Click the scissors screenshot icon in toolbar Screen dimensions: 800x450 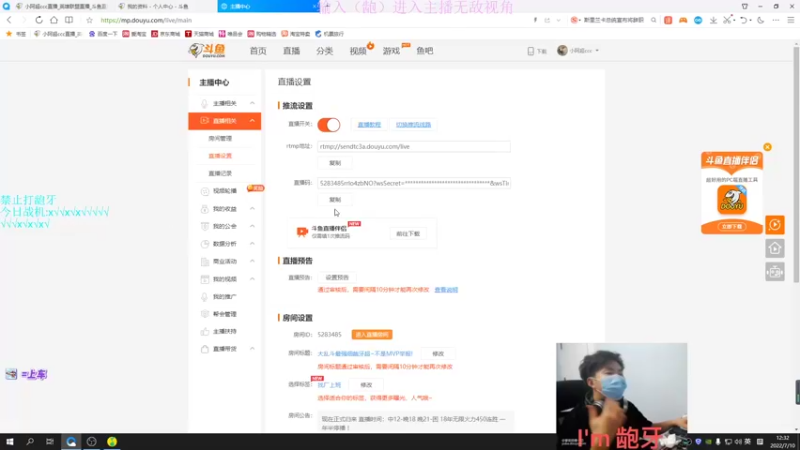[727, 20]
